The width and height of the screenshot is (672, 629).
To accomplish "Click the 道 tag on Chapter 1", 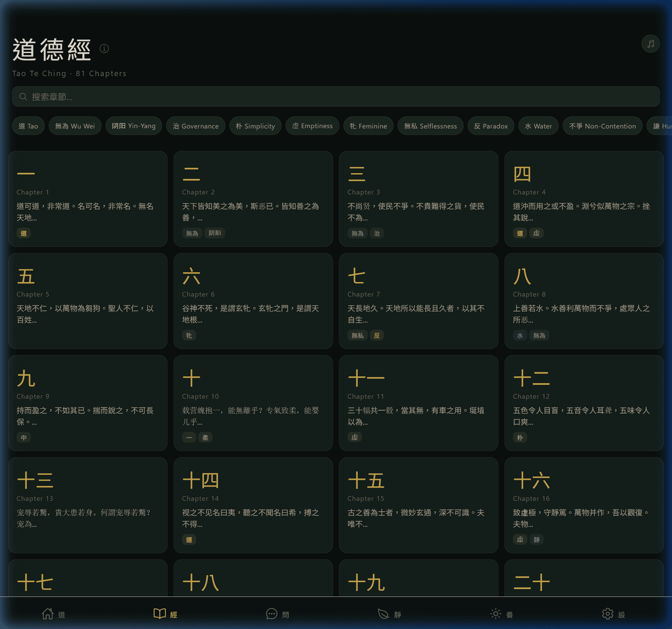I will click(24, 233).
